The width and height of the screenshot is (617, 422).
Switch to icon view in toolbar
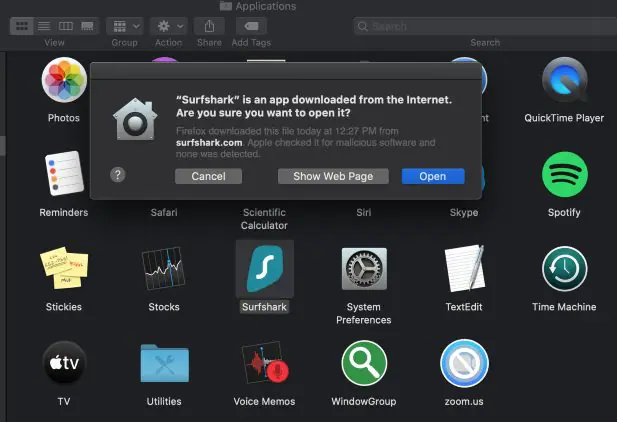click(x=22, y=26)
